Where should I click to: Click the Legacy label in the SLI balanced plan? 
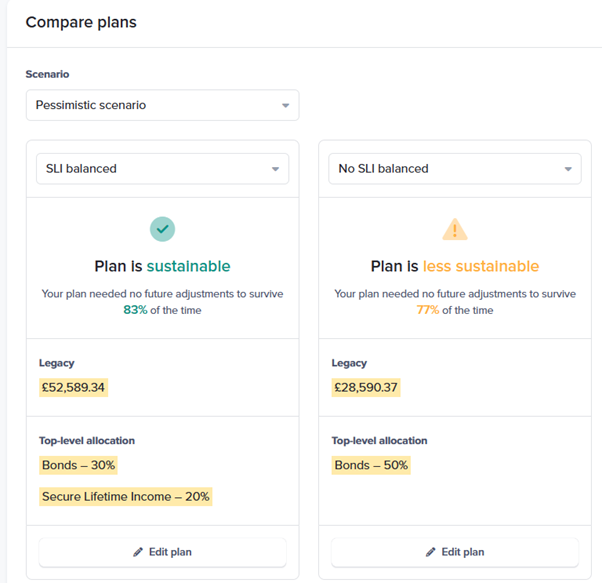coord(57,363)
